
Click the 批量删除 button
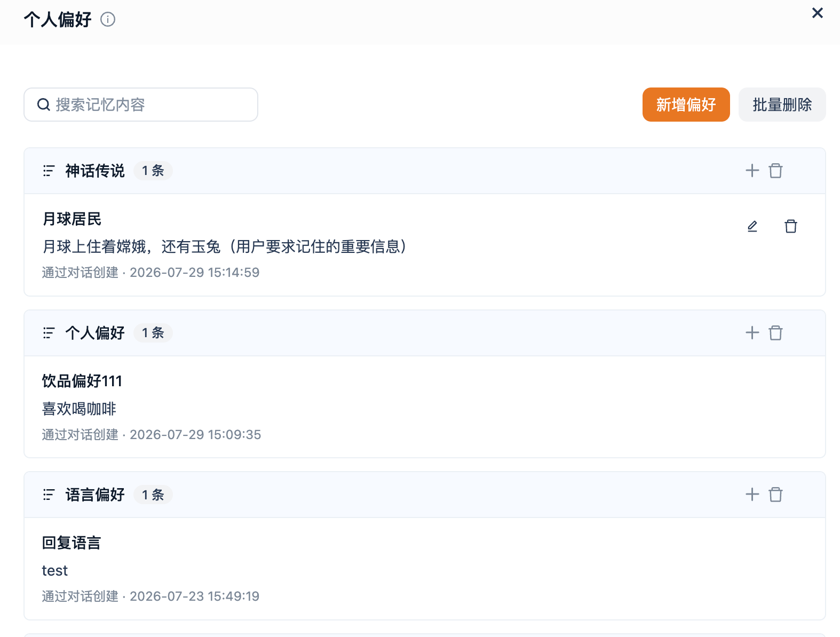pyautogui.click(x=782, y=105)
